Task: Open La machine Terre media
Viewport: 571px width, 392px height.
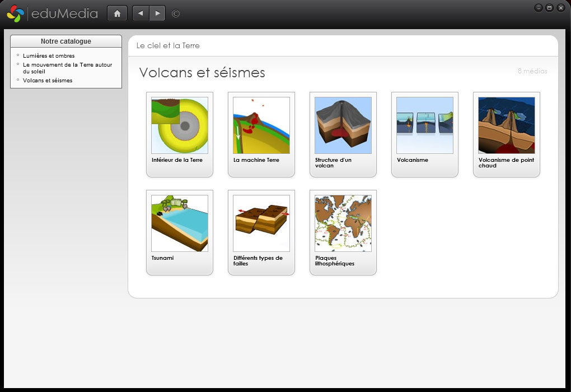Action: [x=261, y=125]
